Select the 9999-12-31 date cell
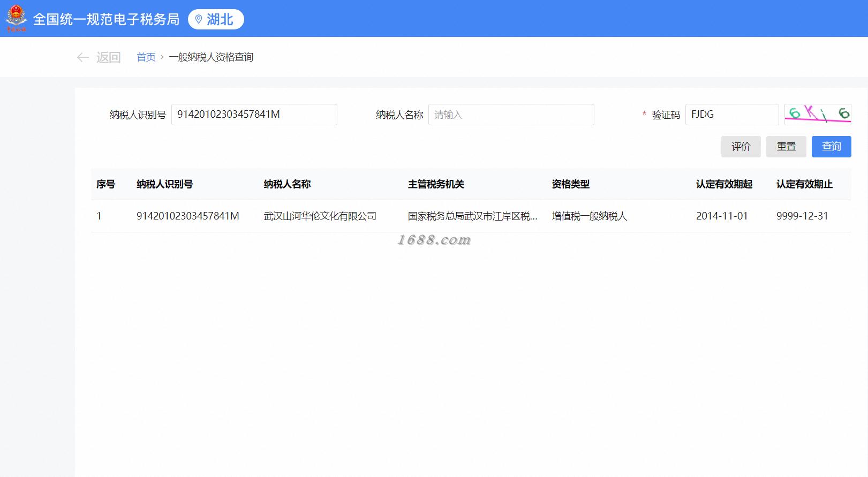The width and height of the screenshot is (868, 477). click(x=802, y=216)
